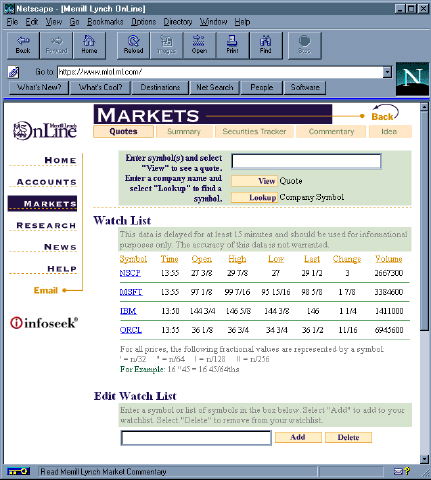Open the Netscape window control menu icon
This screenshot has height=480, width=431.
pyautogui.click(x=9, y=8)
